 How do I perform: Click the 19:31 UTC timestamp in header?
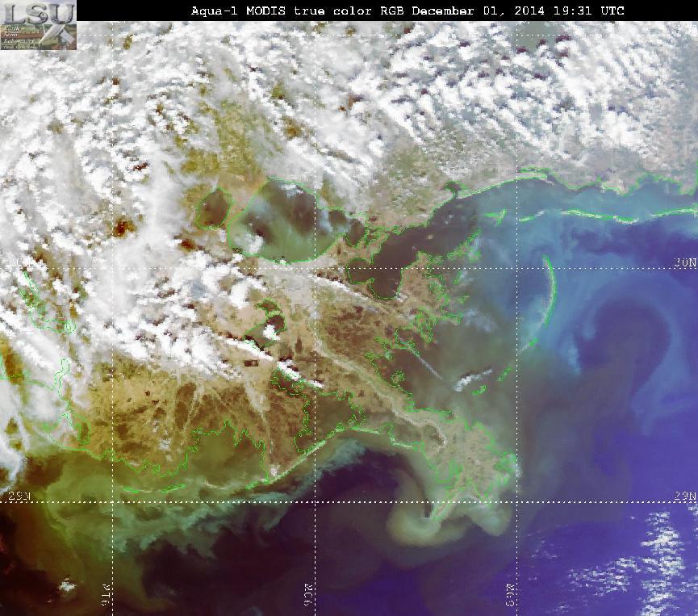589,10
